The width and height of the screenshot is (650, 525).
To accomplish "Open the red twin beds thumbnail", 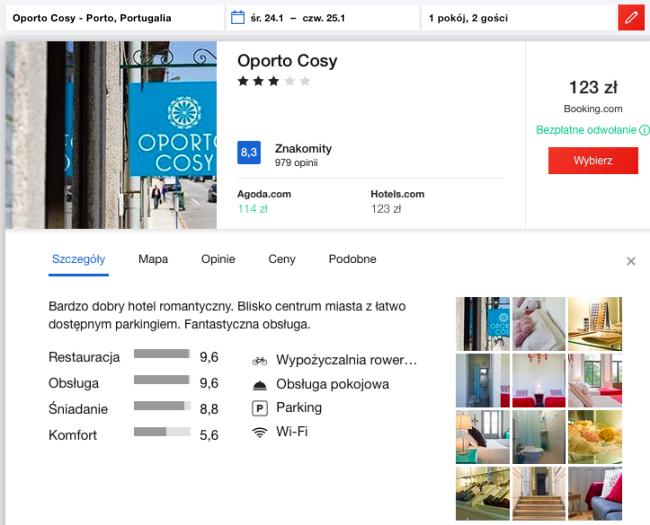I will pos(538,380).
